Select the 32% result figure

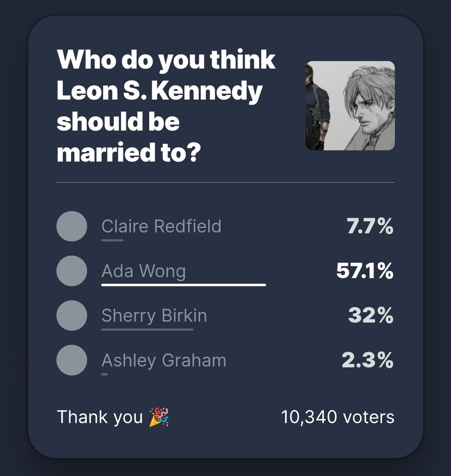coord(370,316)
